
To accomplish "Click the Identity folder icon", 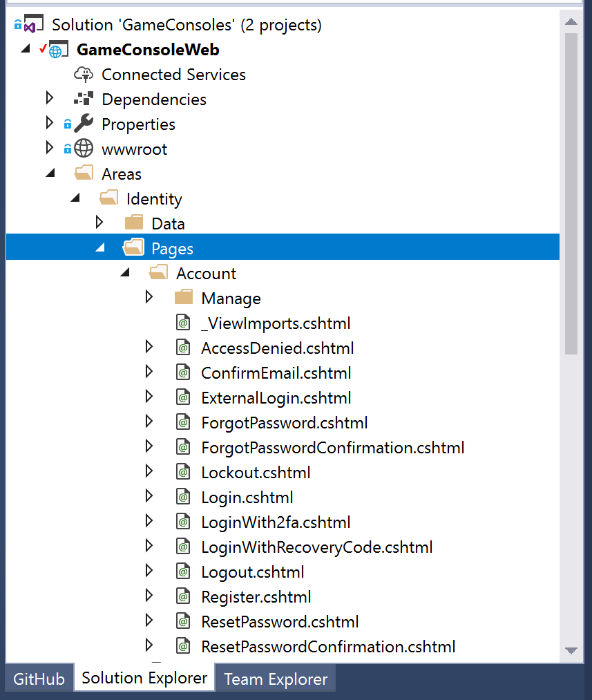I will (108, 198).
